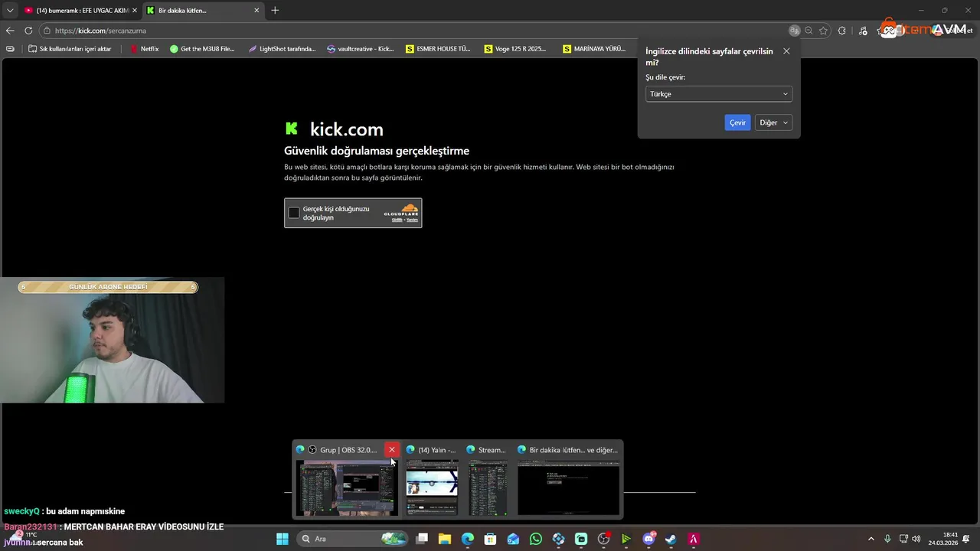Screen dimensions: 980x551
Task: Show hidden system tray icons chevron
Action: click(x=871, y=539)
